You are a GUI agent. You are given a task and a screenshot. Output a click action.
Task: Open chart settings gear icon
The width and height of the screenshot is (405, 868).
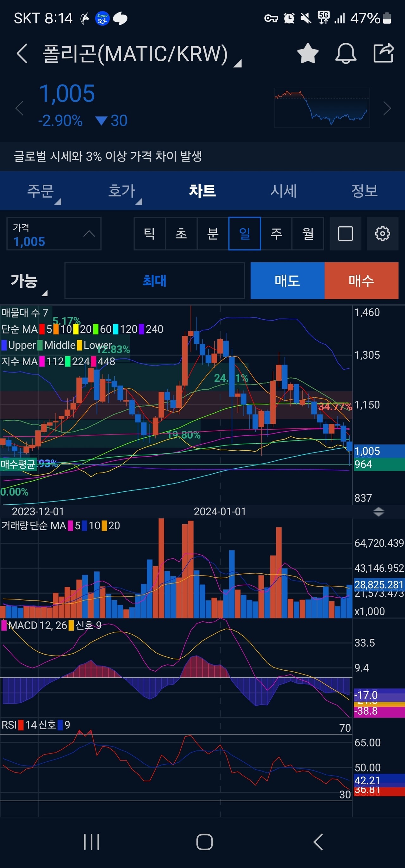tap(383, 233)
